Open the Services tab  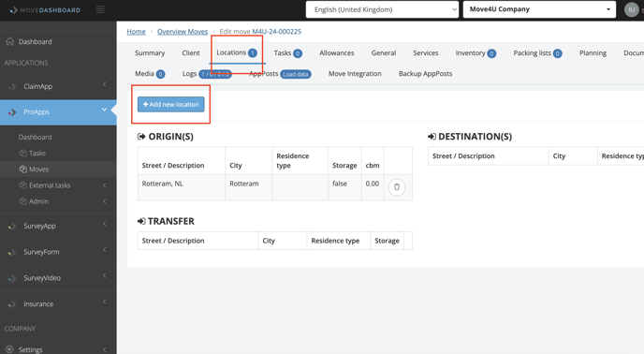[x=426, y=53]
